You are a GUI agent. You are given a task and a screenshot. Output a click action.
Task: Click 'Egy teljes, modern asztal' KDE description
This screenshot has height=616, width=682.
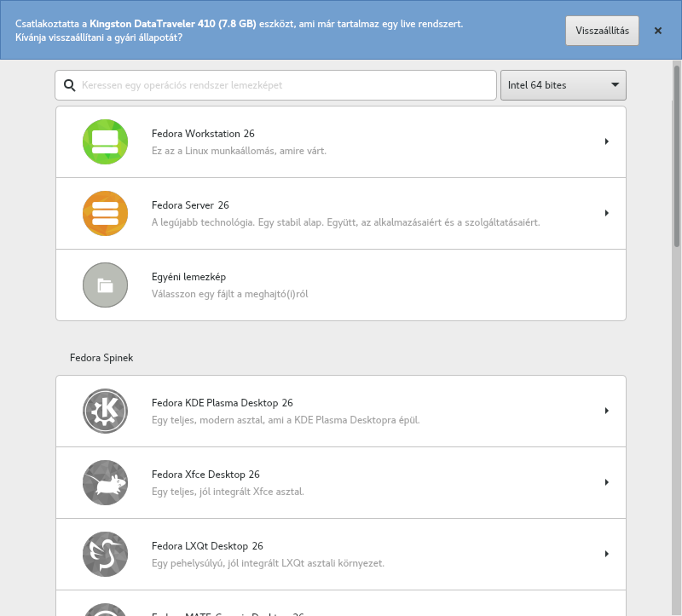[286, 420]
